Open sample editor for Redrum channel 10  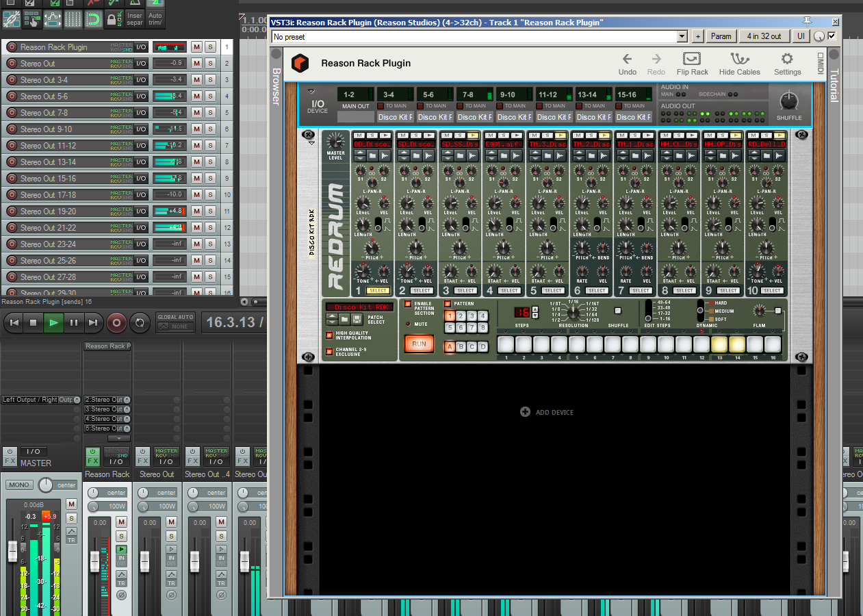[x=780, y=156]
